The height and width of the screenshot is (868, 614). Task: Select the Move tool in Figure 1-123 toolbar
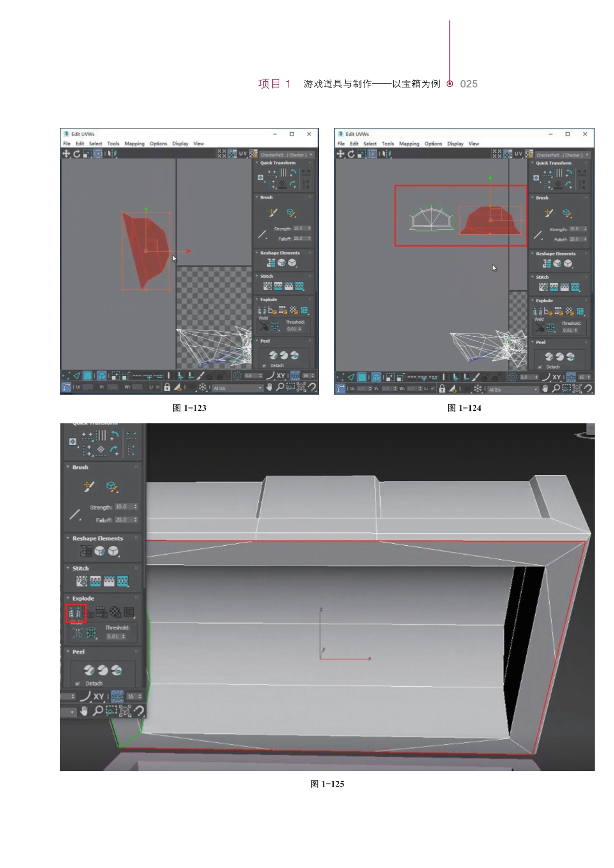click(x=66, y=153)
